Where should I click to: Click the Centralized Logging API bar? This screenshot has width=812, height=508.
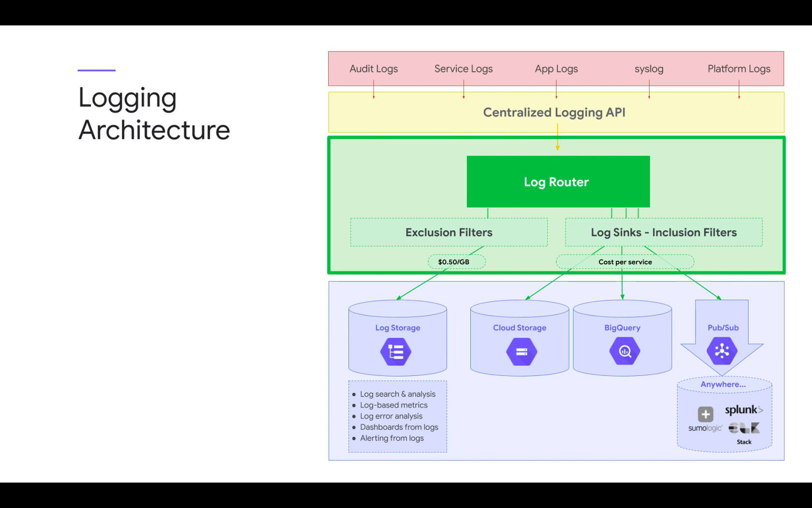556,112
